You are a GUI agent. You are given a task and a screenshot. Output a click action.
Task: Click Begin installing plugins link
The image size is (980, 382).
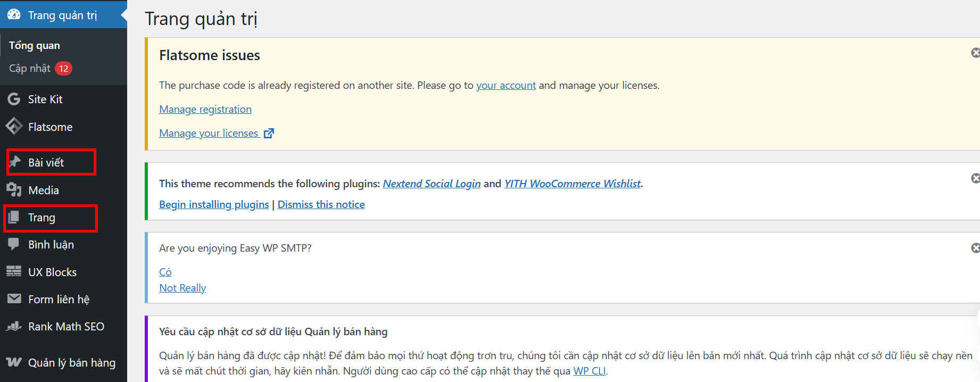pyautogui.click(x=214, y=204)
